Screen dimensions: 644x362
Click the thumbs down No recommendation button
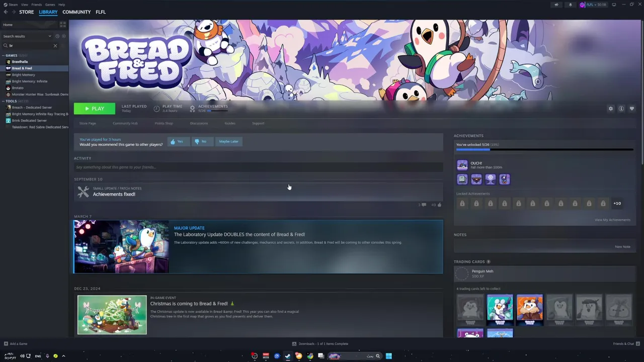[x=203, y=142]
